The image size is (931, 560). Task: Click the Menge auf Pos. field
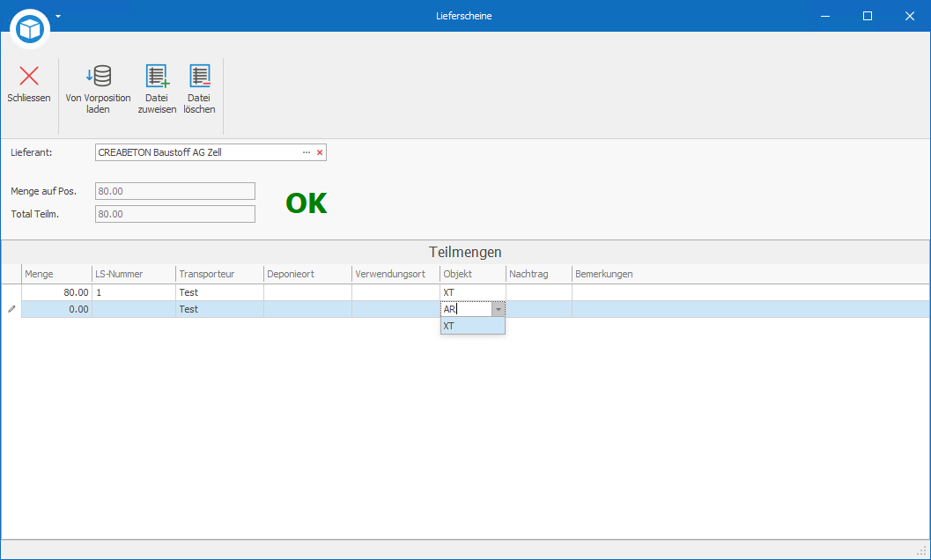click(175, 191)
